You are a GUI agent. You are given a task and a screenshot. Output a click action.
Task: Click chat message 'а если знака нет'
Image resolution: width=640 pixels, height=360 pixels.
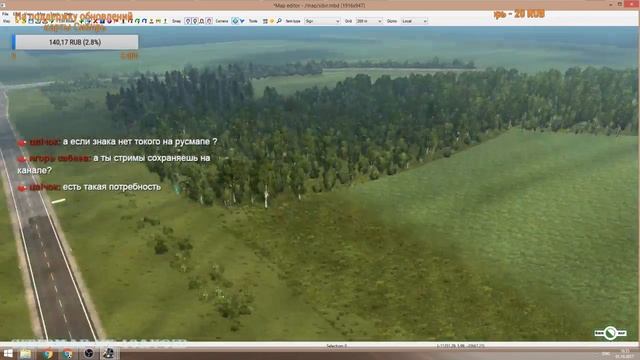tap(140, 142)
